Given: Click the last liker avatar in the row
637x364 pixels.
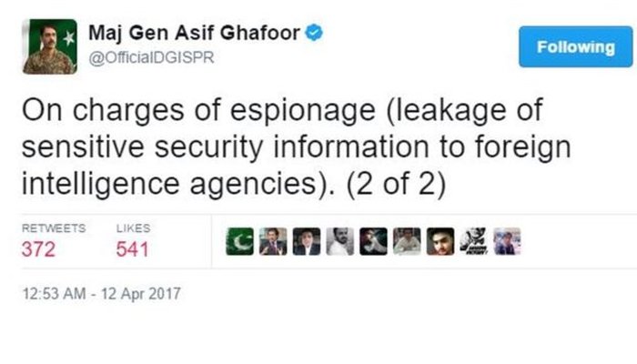Looking at the screenshot, I should point(506,241).
